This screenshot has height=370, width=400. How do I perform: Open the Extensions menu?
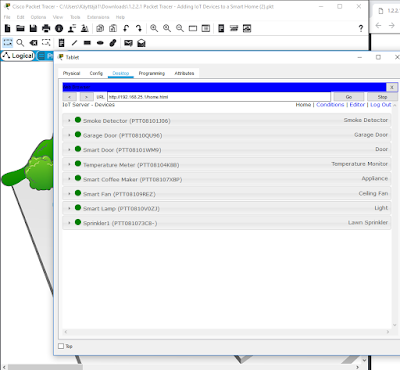[98, 17]
